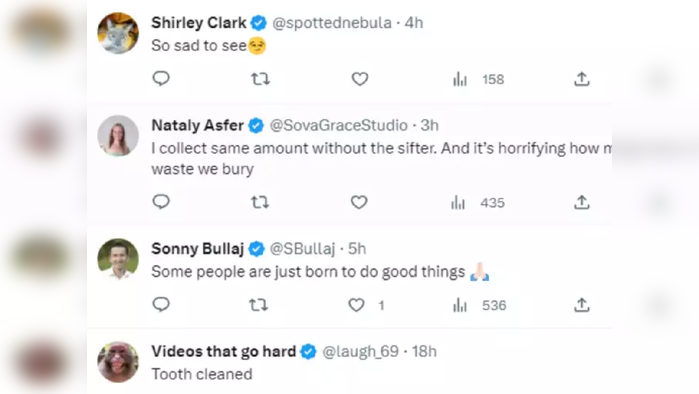Retweet Shirley Clark's post
Viewport: 699px width, 394px height.
tap(260, 79)
